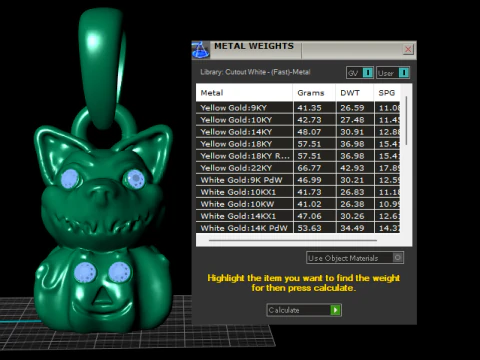Image resolution: width=480 pixels, height=360 pixels.
Task: Select the White Gold:10KW row
Action: pos(298,204)
